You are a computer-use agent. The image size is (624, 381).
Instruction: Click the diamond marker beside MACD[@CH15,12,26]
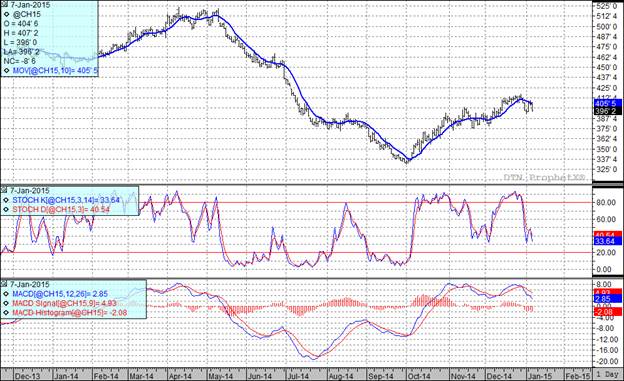tap(7, 294)
